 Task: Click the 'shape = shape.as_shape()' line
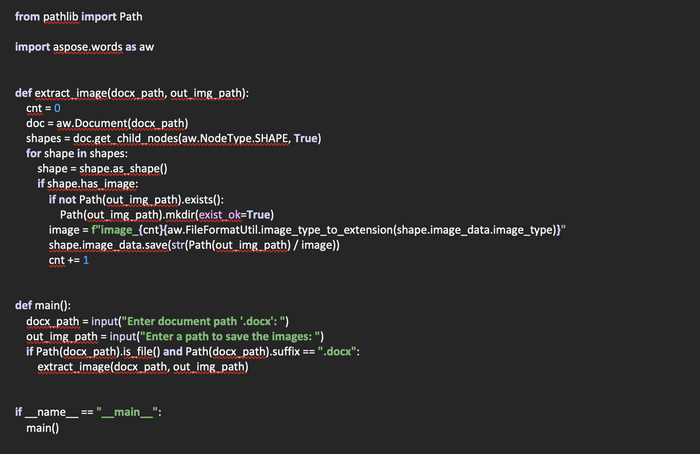pyautogui.click(x=102, y=169)
